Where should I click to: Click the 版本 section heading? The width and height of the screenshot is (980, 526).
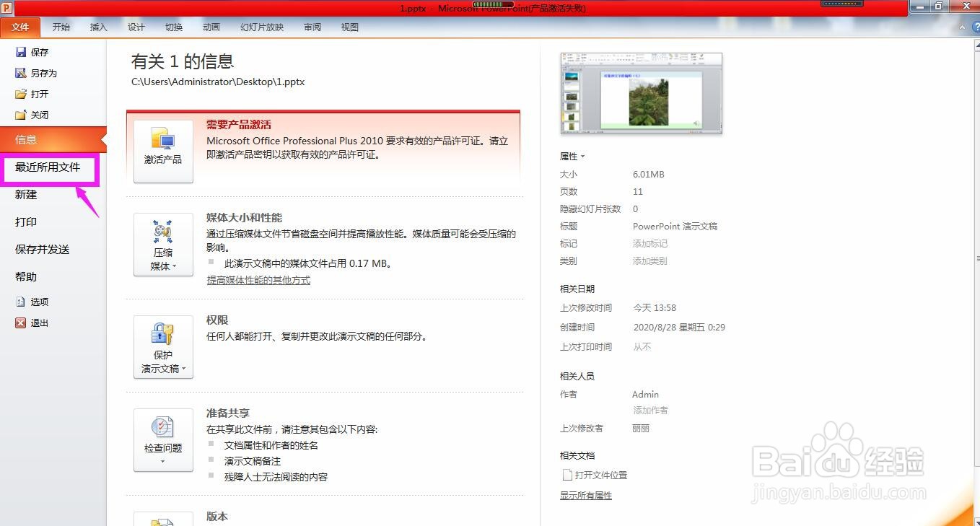point(217,517)
